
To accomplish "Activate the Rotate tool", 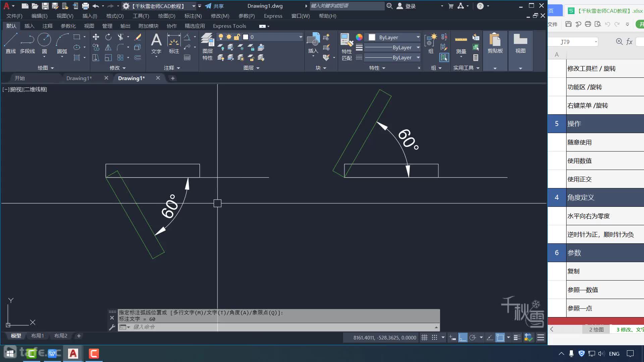I will 108,37.
